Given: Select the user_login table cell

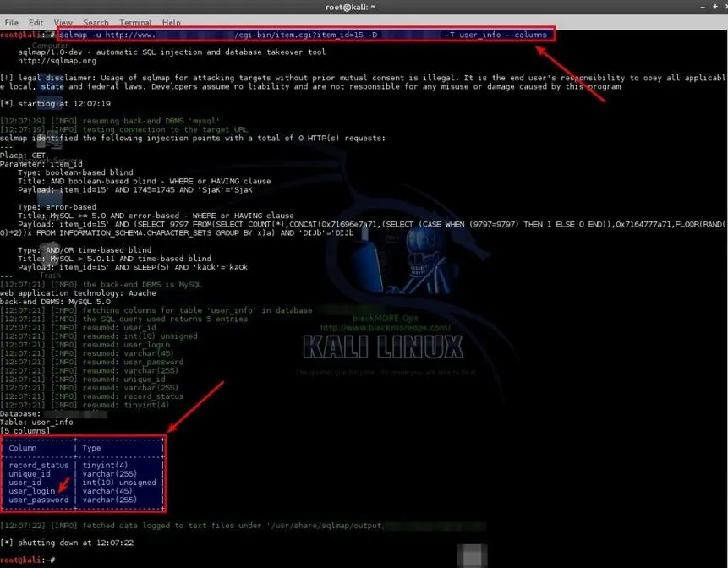Looking at the screenshot, I should (32, 491).
